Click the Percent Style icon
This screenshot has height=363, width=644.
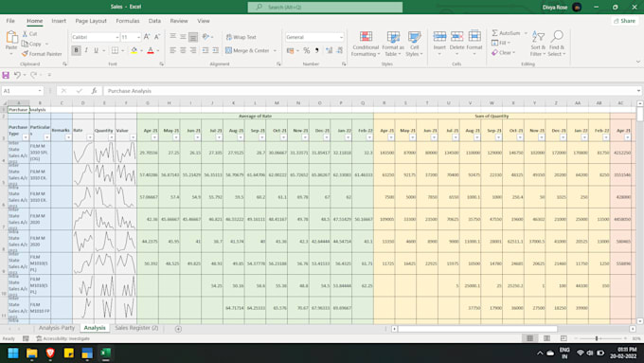coord(307,50)
